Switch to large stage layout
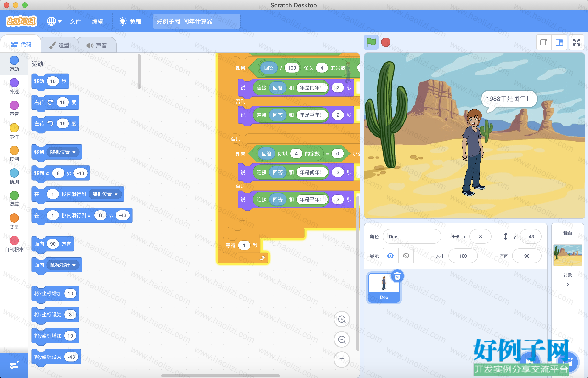Image resolution: width=588 pixels, height=378 pixels. pyautogui.click(x=559, y=43)
